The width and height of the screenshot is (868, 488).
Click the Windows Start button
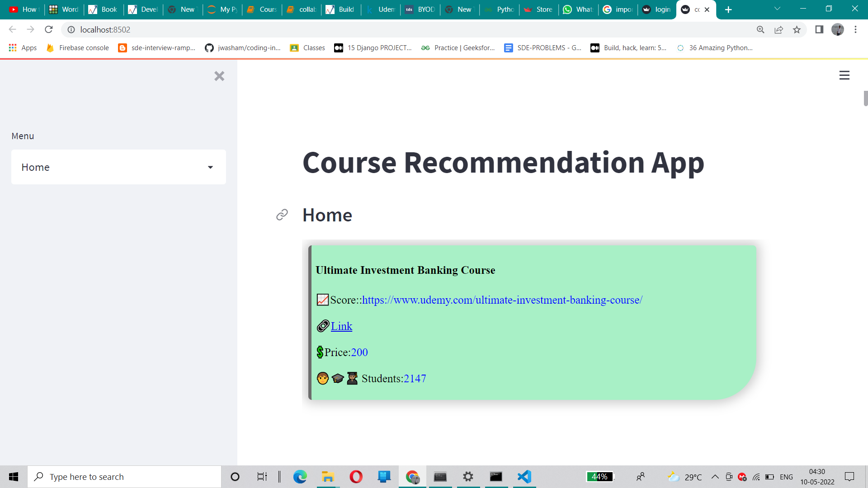[x=13, y=477]
